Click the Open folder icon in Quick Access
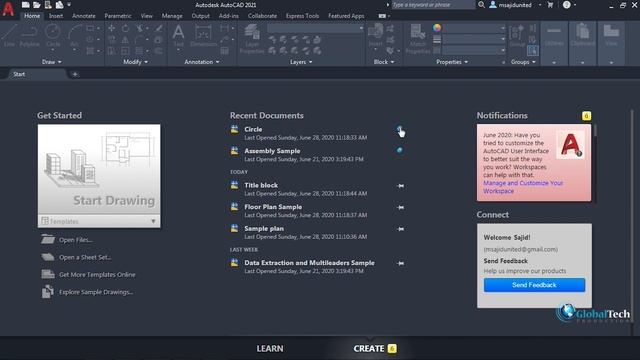 pos(36,5)
